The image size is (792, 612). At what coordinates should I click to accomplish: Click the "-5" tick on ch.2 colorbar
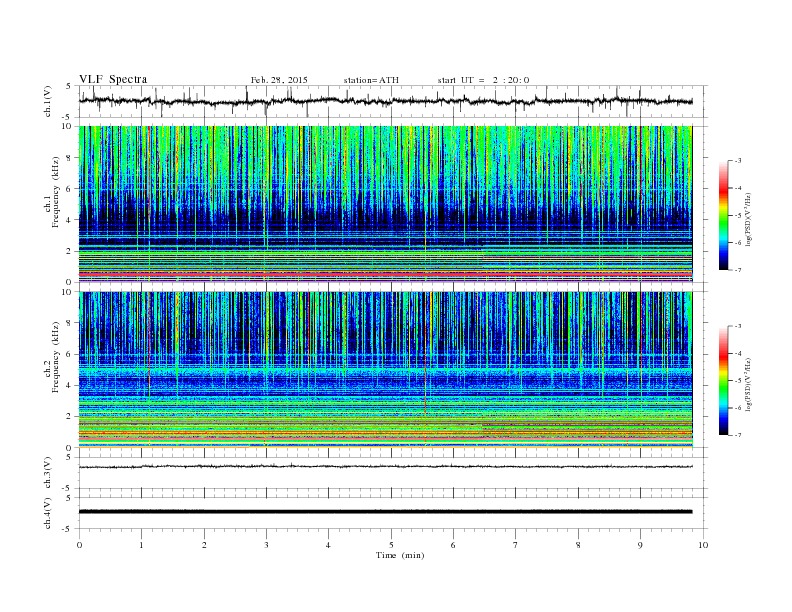(x=738, y=381)
